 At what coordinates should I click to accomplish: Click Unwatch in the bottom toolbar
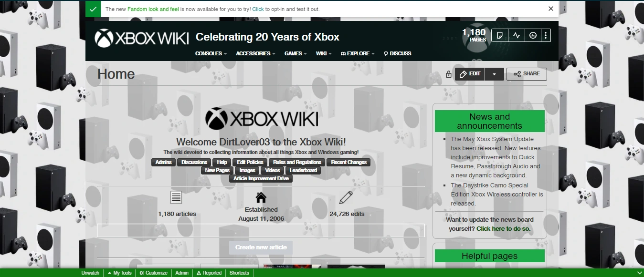(x=90, y=273)
